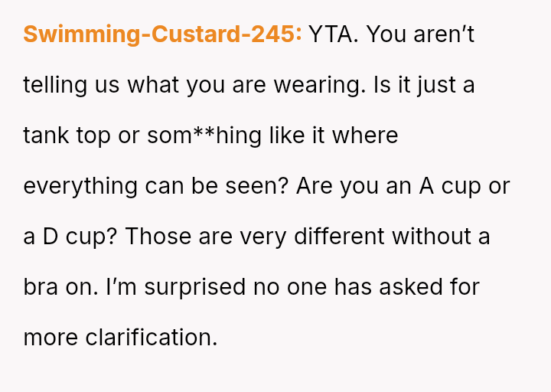The width and height of the screenshot is (551, 392).
Task: Open the Swimming-Custard-245 user profile link
Action: (x=162, y=34)
